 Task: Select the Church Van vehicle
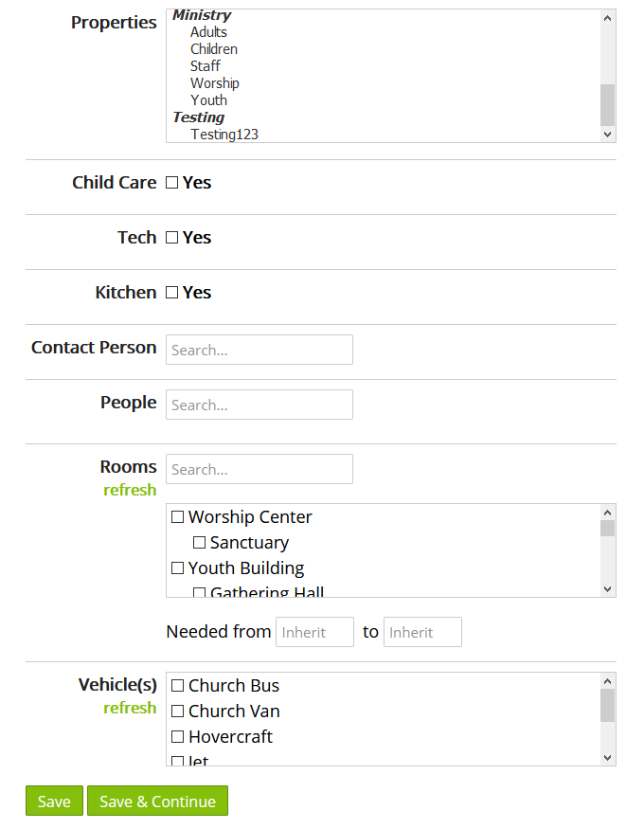(x=176, y=711)
